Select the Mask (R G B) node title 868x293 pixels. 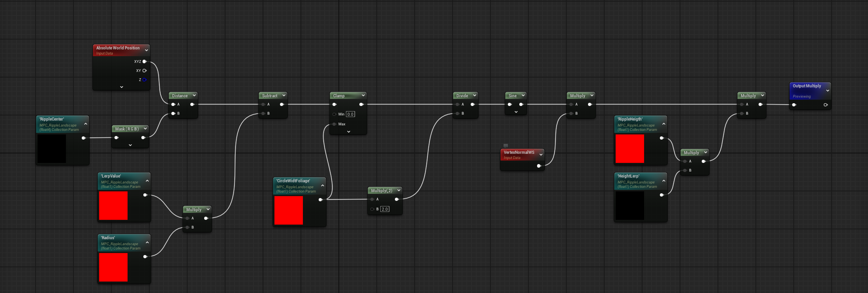pyautogui.click(x=127, y=129)
